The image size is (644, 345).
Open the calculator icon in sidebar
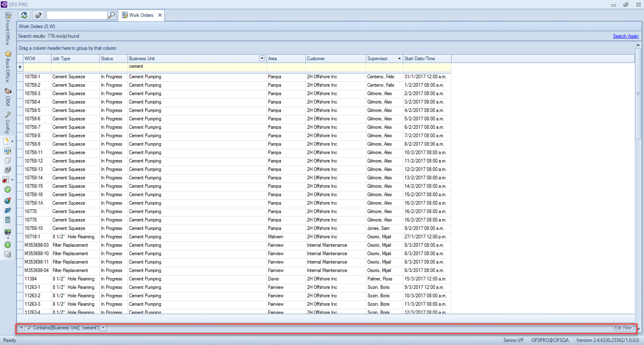tap(8, 220)
